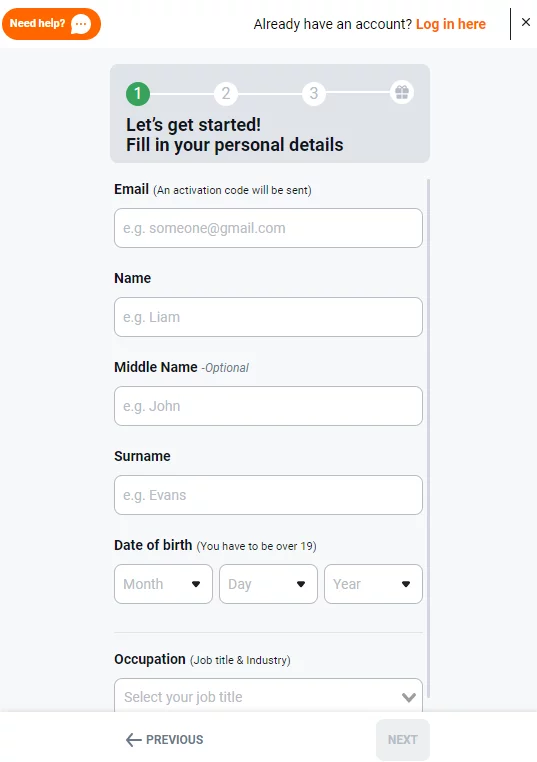
Task: Click the form's vertical scrollbar
Action: (429, 437)
